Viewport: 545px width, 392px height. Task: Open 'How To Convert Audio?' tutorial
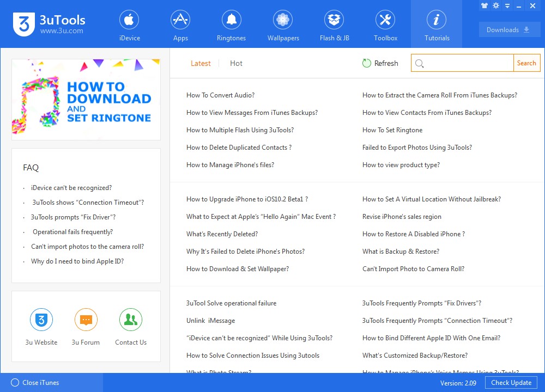point(220,95)
